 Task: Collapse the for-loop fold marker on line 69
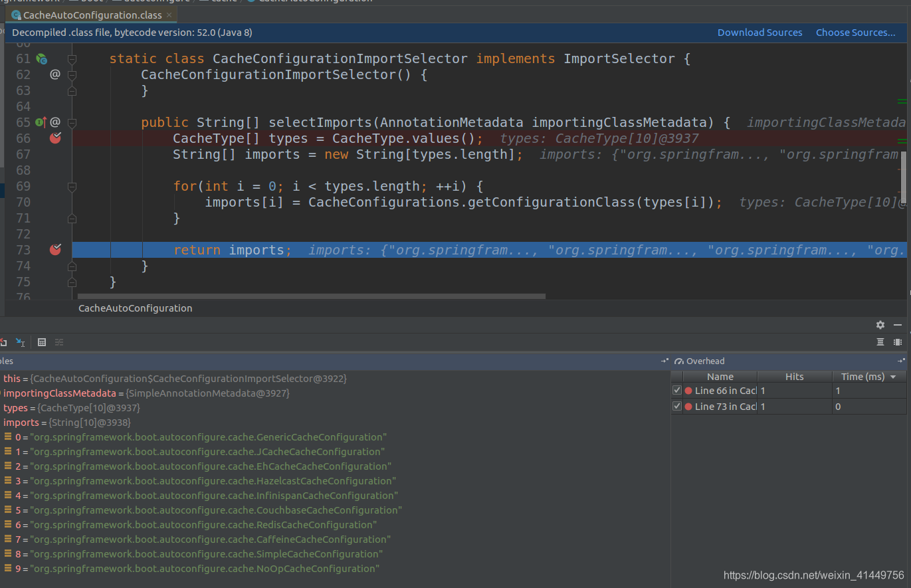(72, 186)
